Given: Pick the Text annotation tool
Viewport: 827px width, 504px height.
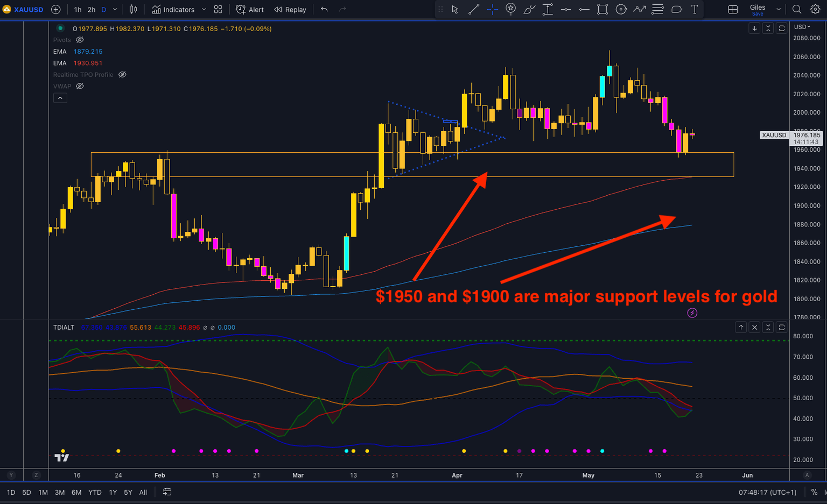Looking at the screenshot, I should coord(695,9).
